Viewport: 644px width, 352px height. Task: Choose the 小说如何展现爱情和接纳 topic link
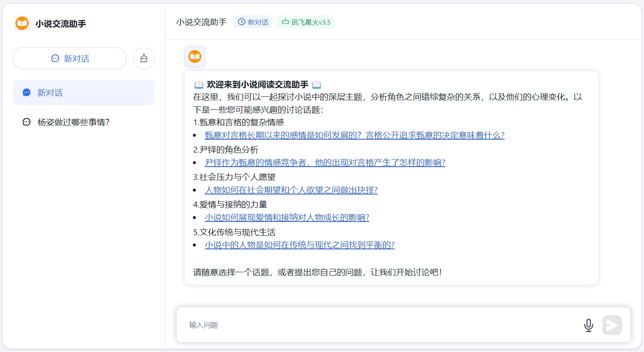287,217
